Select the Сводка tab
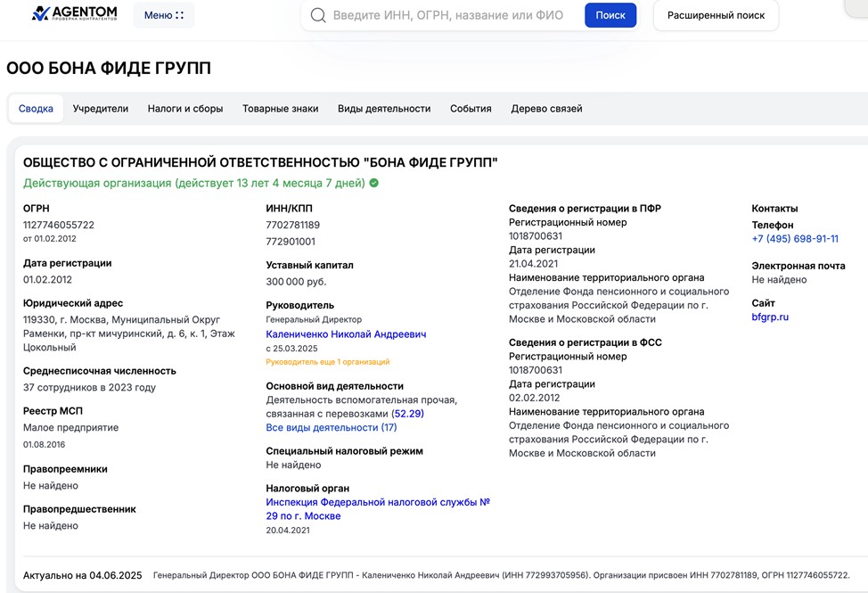The height and width of the screenshot is (593, 868). pyautogui.click(x=36, y=109)
